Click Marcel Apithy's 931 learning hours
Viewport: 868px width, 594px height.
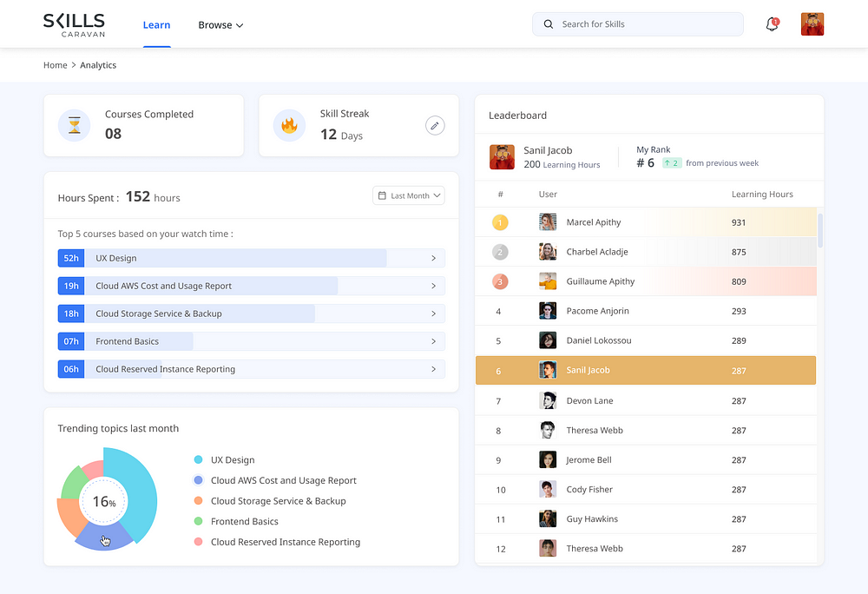739,222
